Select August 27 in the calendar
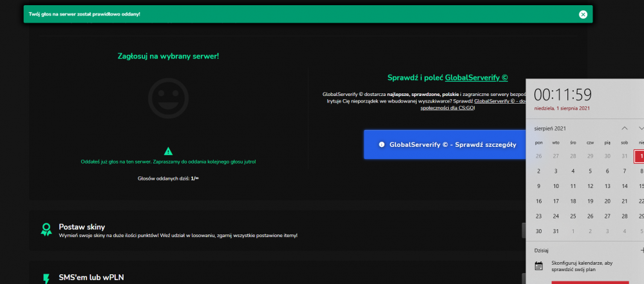This screenshot has width=644, height=284. 607,216
